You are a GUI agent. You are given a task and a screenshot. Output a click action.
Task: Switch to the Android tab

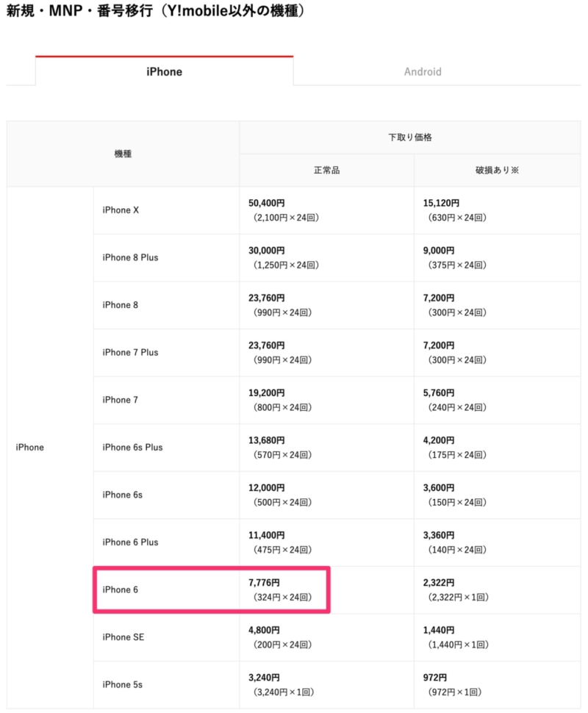click(x=423, y=71)
